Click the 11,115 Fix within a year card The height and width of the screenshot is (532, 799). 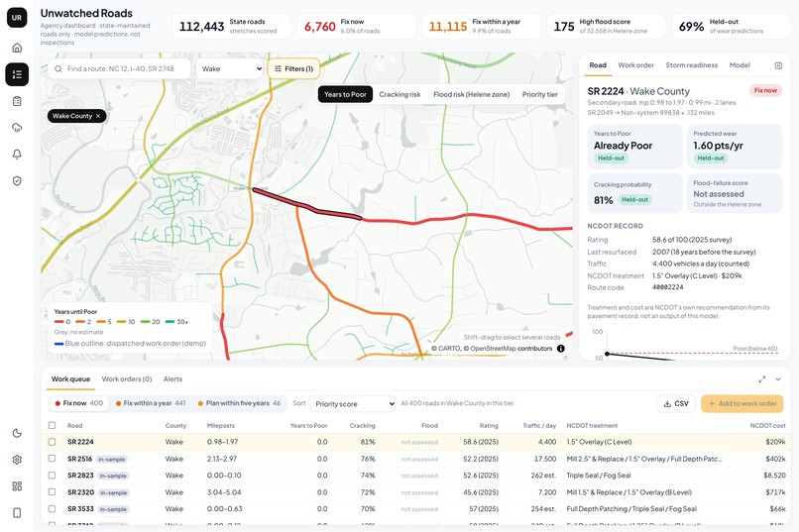click(481, 26)
